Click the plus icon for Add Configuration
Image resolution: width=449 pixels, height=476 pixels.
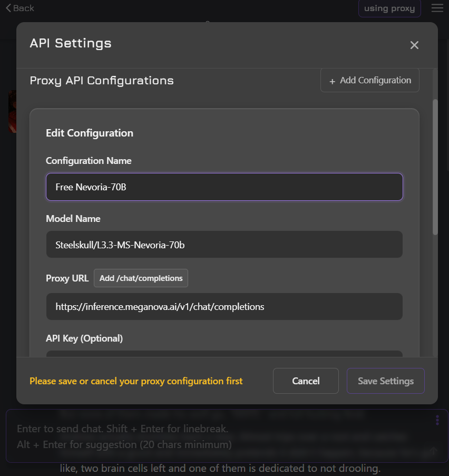332,81
